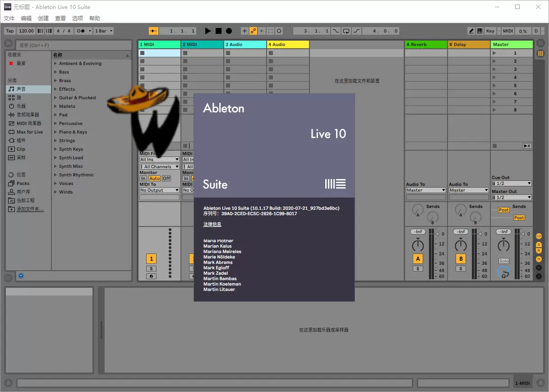The image size is (549, 392).
Task: Click the Session Record circle button
Action: coord(279,31)
